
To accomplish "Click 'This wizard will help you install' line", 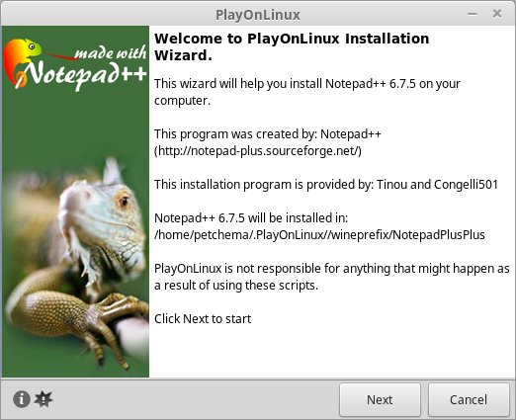I will tap(307, 92).
